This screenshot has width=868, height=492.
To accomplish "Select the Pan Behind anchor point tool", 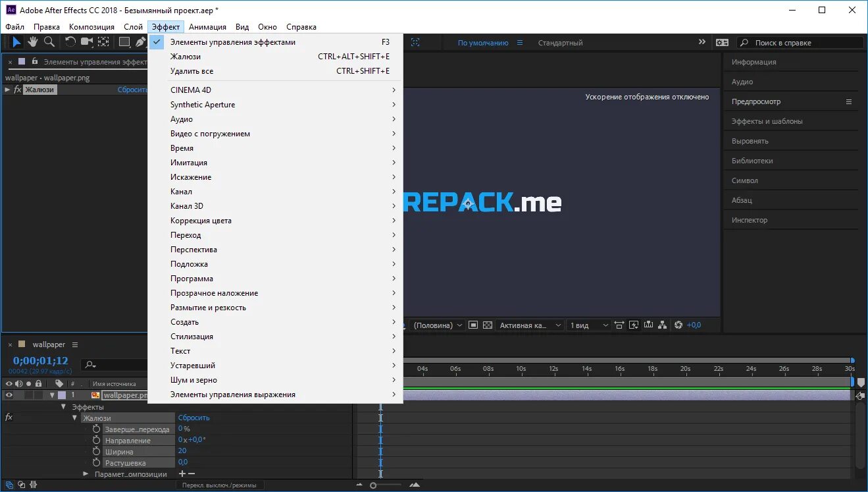I will point(103,42).
